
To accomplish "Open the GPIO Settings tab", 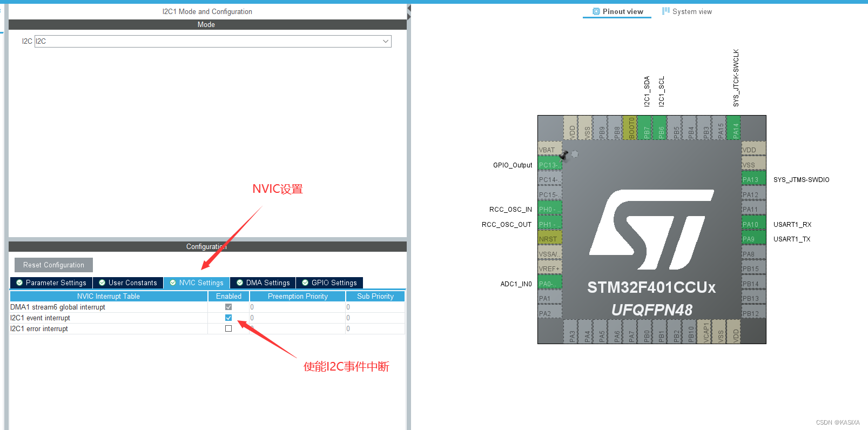I will [x=329, y=283].
